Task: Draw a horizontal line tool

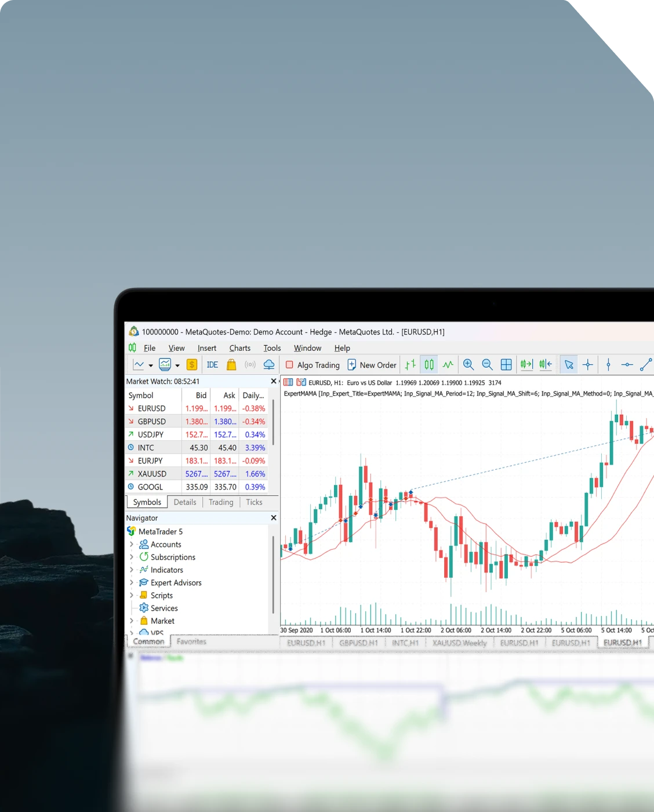Action: [x=627, y=365]
